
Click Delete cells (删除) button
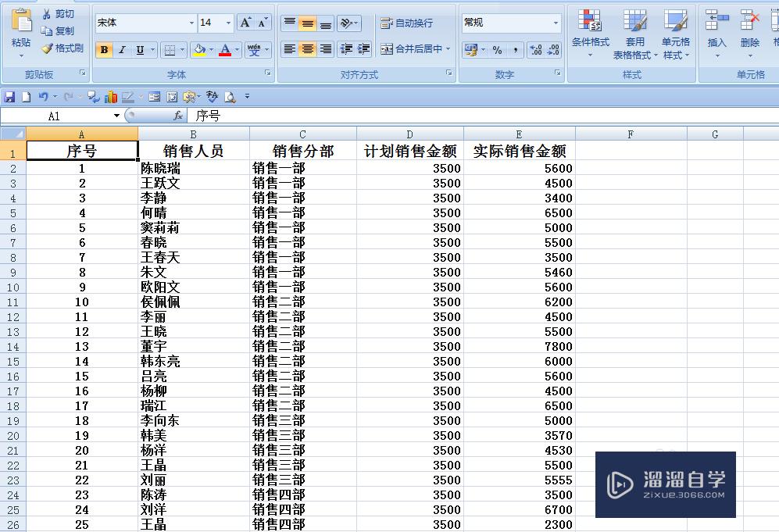[x=749, y=33]
